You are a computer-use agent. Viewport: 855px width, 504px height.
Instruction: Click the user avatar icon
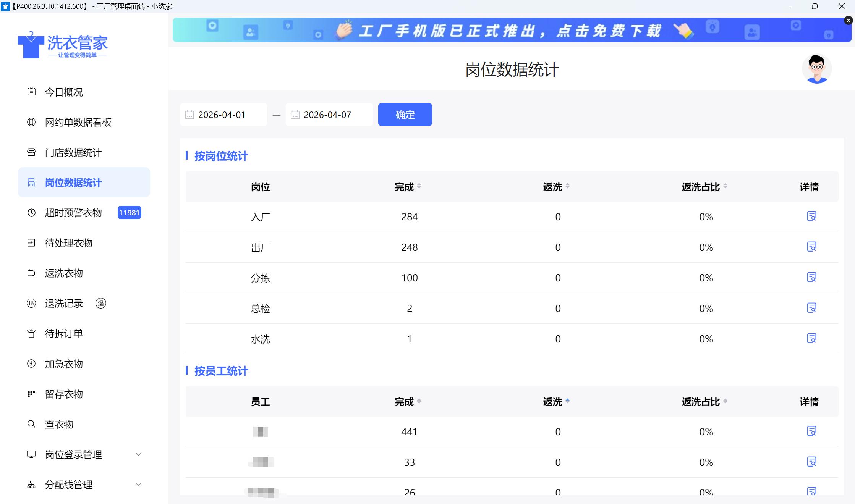817,69
